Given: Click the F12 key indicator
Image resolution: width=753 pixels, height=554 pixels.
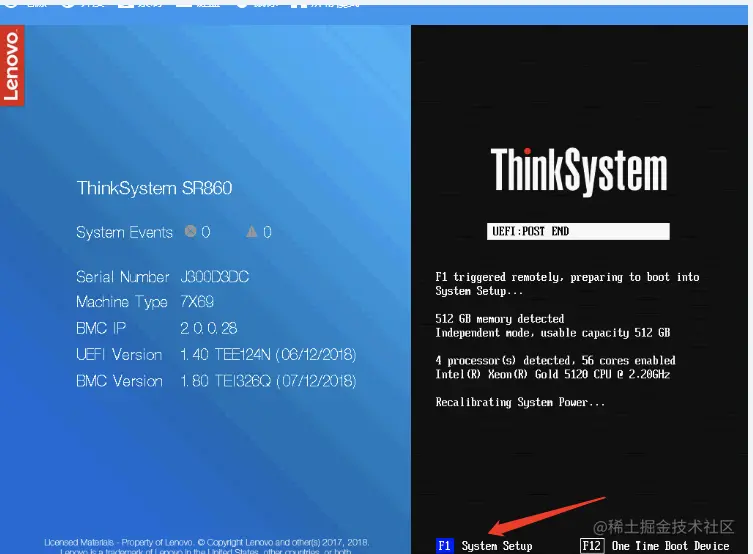Looking at the screenshot, I should pos(592,546).
